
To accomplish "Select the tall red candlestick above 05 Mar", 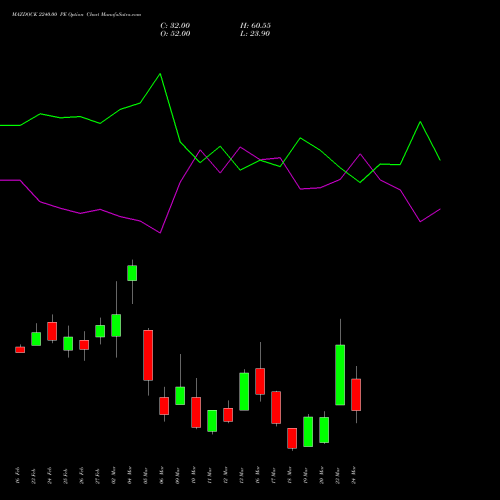I will coord(148,355).
